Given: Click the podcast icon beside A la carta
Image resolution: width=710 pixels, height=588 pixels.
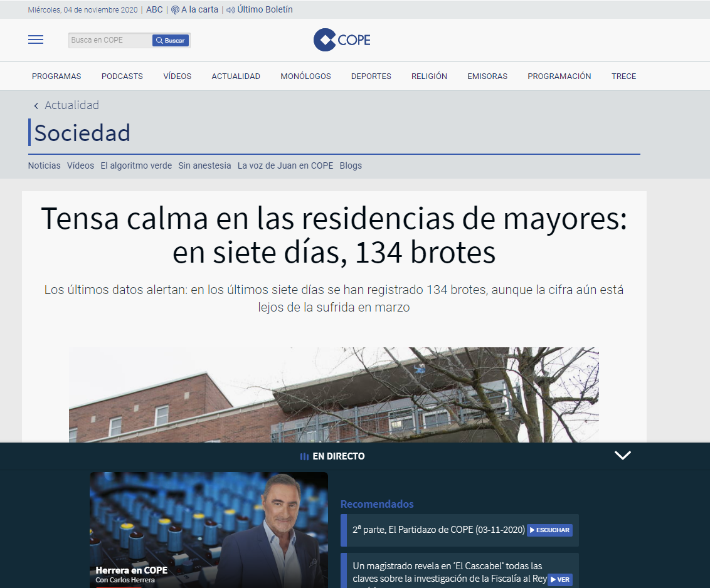Looking at the screenshot, I should tap(175, 10).
